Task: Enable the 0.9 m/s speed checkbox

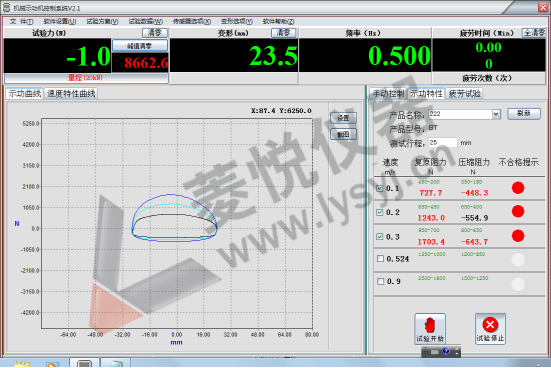Action: click(380, 281)
